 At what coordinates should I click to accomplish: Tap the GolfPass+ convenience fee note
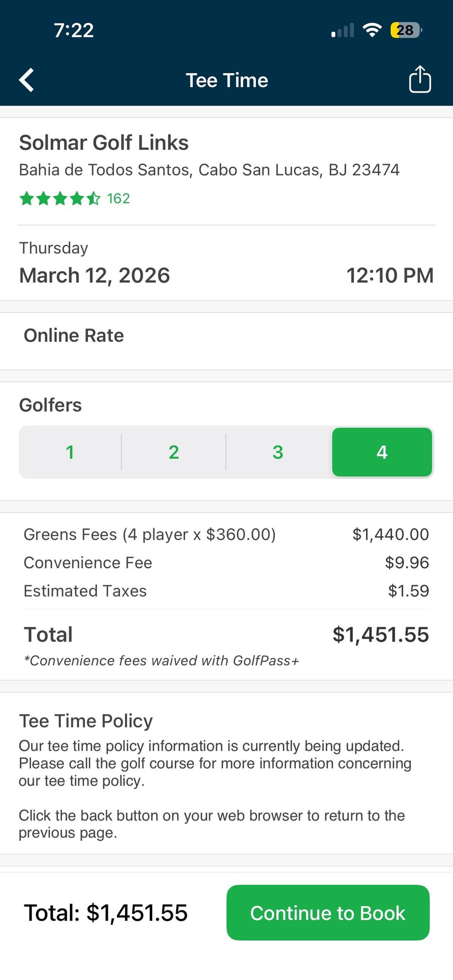(161, 661)
